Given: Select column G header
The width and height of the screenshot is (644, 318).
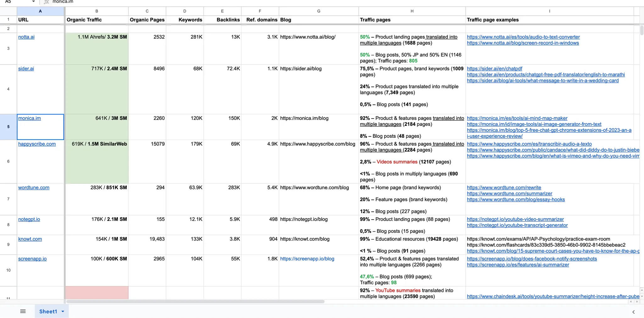Looking at the screenshot, I should [319, 11].
